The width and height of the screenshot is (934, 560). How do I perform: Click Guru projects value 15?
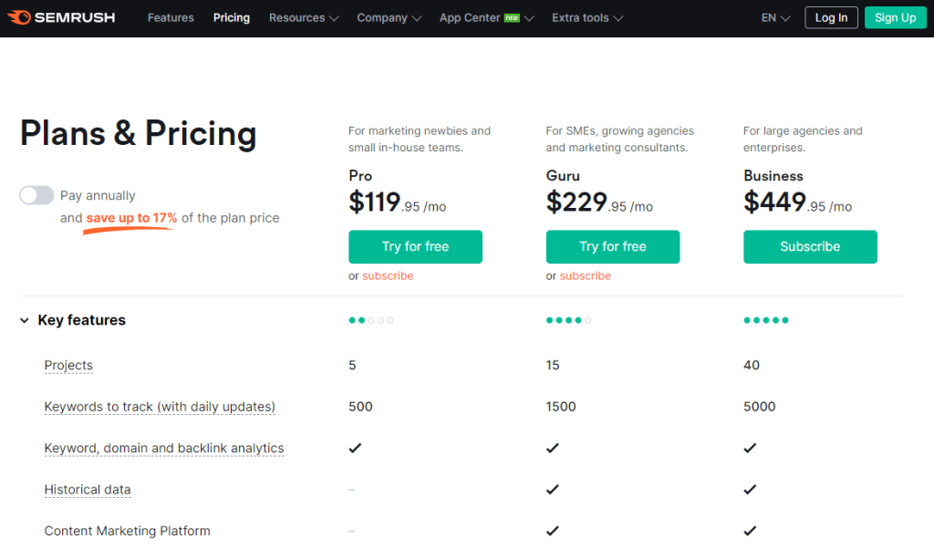553,365
